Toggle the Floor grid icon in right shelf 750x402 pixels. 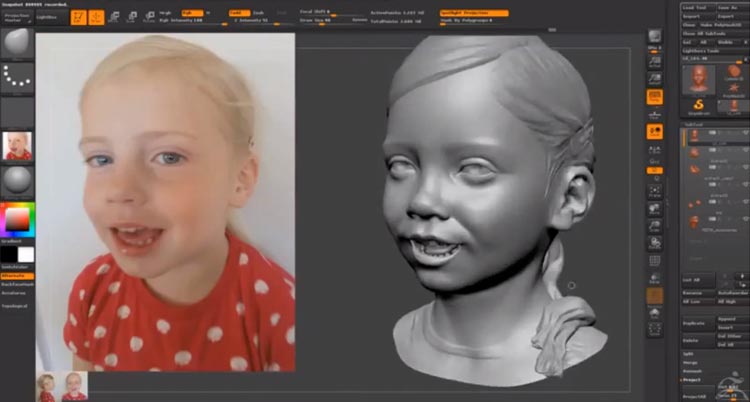655,114
